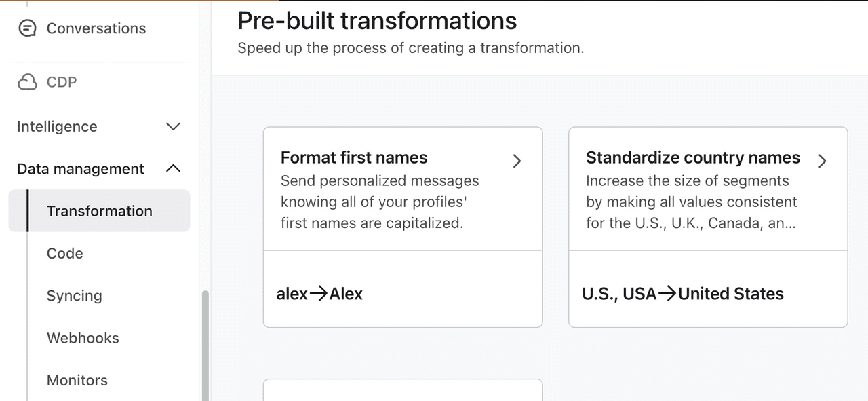The width and height of the screenshot is (868, 401).
Task: Expand the Intelligence section
Action: click(173, 126)
